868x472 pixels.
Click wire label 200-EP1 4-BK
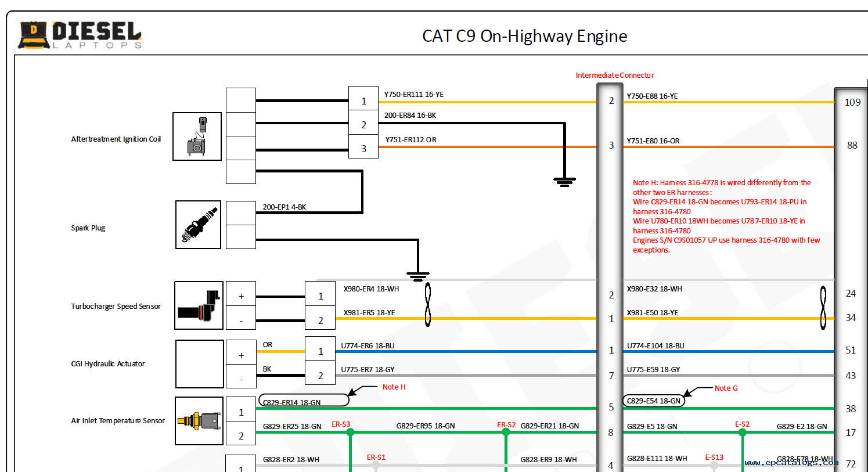tap(284, 207)
